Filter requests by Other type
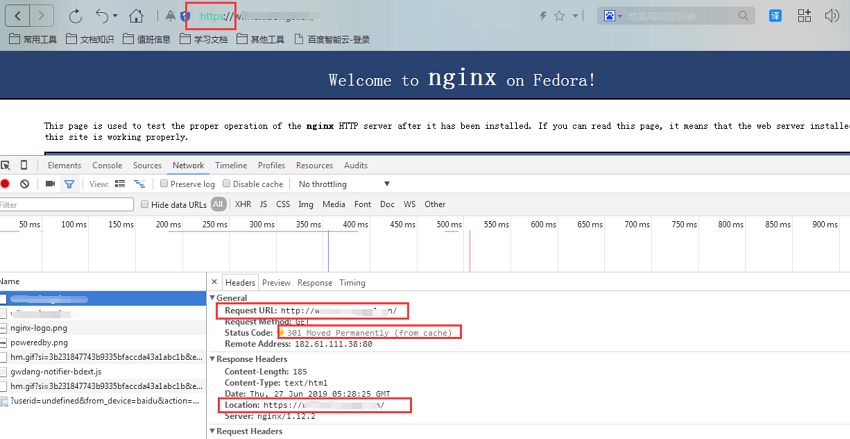 point(435,204)
